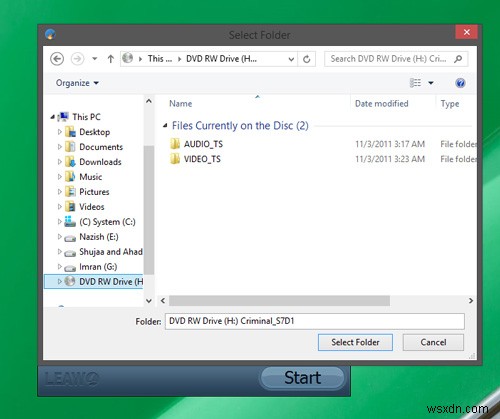This screenshot has width=500, height=419.
Task: Expand the address bar history dropdown
Action: [291, 59]
